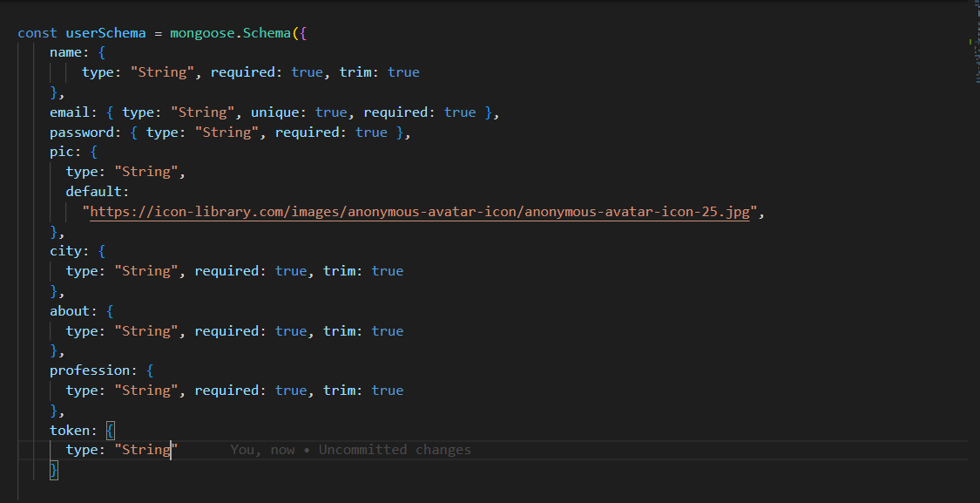
Task: Click the green change marker in the overview ruler
Action: click(x=970, y=42)
